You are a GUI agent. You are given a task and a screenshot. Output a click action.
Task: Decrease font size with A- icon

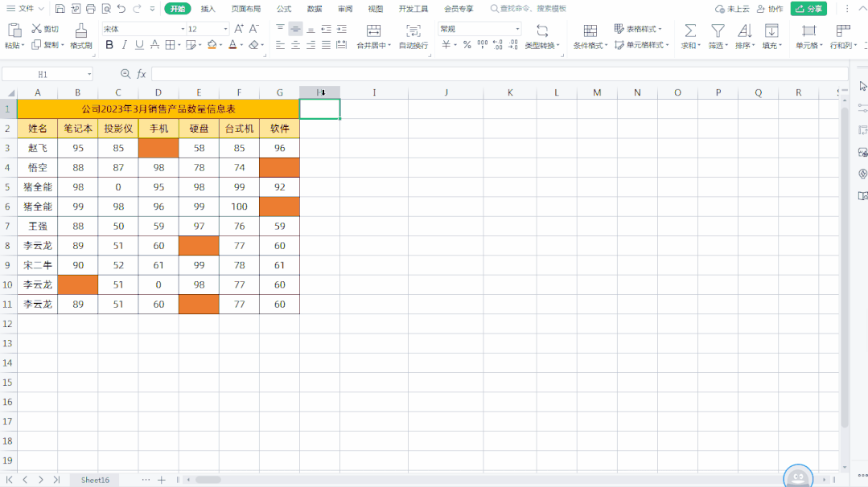coord(254,29)
